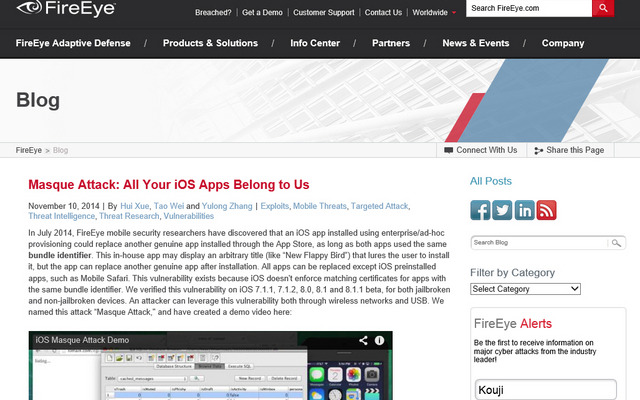Click the Blog breadcrumb item
This screenshot has width=640, height=400.
(x=60, y=150)
